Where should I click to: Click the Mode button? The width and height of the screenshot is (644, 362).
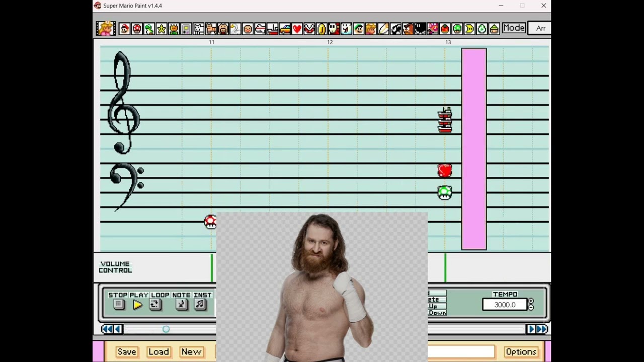(x=514, y=28)
